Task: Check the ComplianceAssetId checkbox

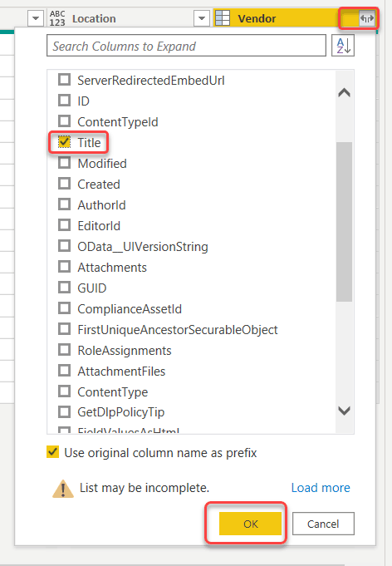Action: (x=65, y=308)
